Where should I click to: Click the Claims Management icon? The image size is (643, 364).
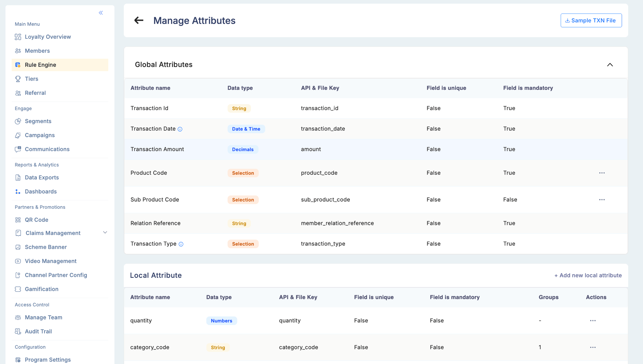(x=18, y=233)
